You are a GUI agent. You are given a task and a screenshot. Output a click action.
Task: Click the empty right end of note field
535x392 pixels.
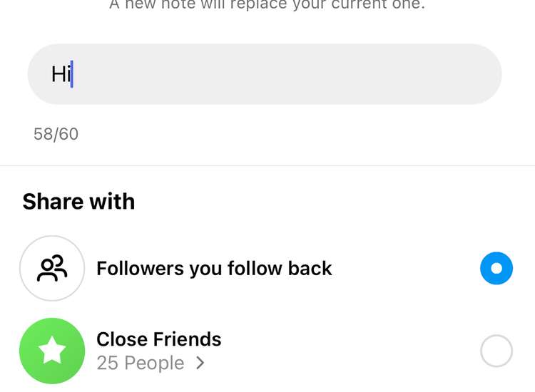tap(457, 74)
